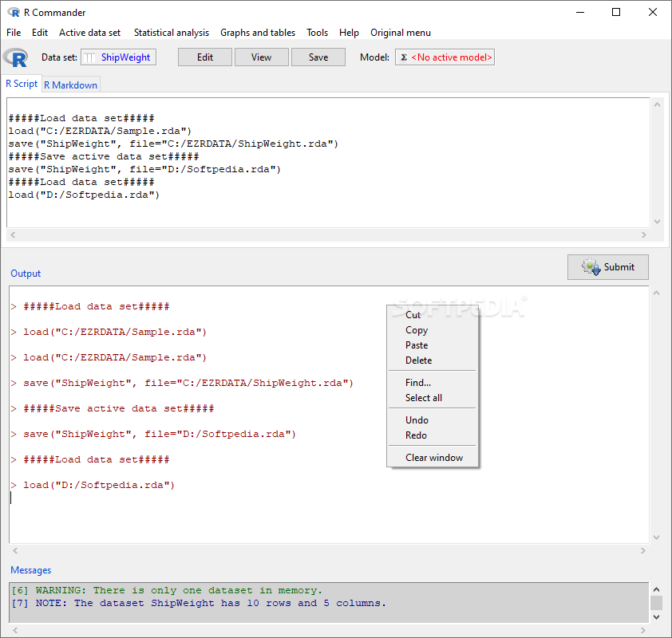
Task: Click the messages pane scroll down arrow
Action: [x=656, y=617]
